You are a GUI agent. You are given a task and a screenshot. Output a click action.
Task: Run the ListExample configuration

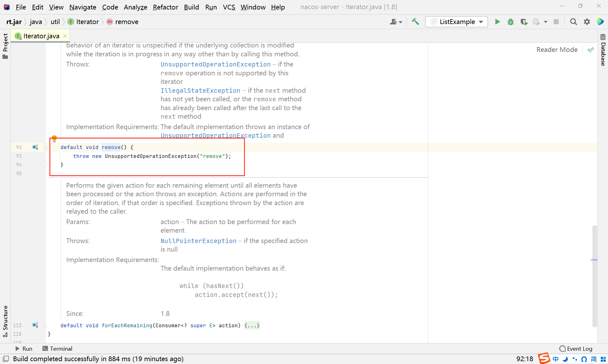[497, 22]
